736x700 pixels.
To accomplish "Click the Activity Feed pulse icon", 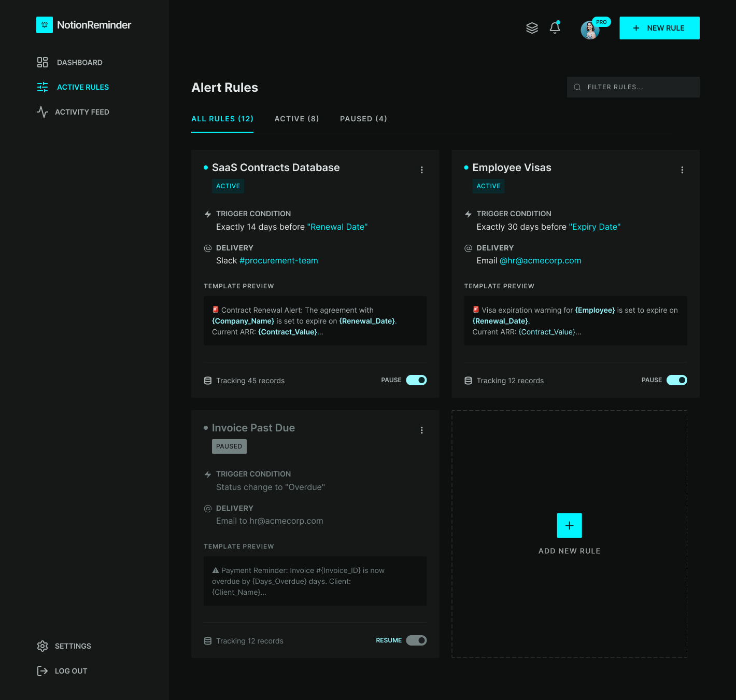I will click(43, 112).
